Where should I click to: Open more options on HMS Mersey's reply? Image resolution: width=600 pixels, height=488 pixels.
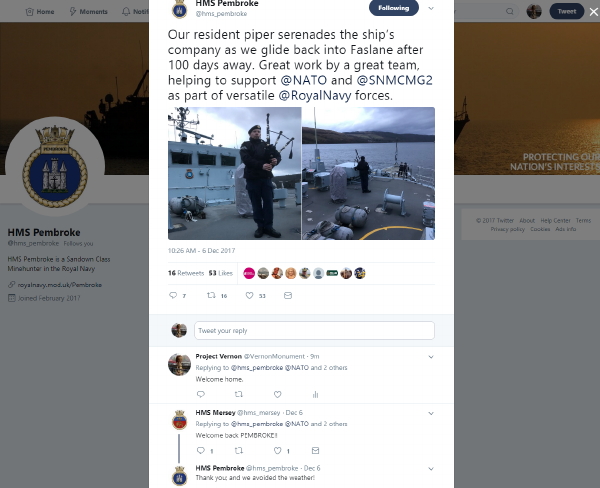coord(431,413)
